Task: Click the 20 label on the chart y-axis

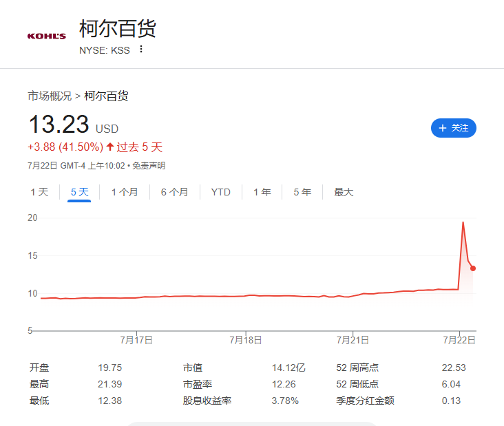Action: point(32,218)
